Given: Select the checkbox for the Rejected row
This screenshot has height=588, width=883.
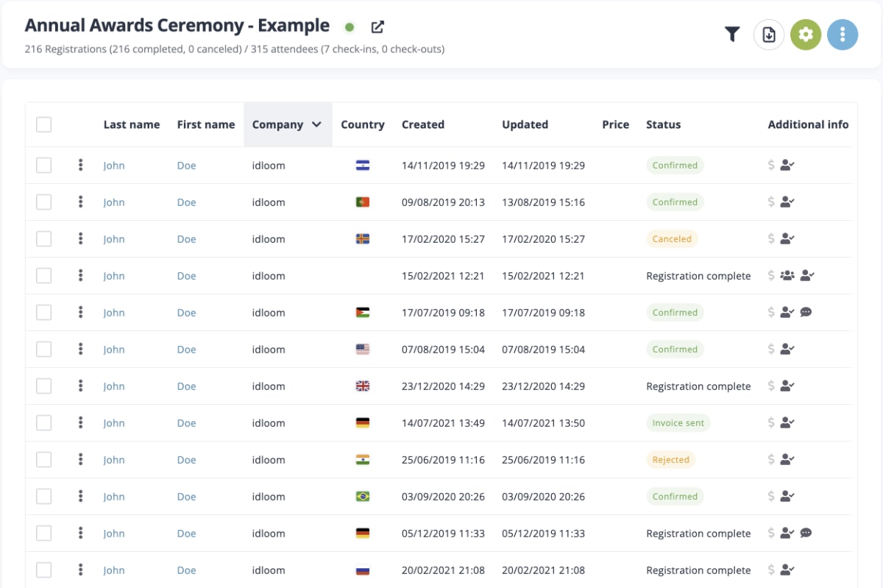Looking at the screenshot, I should [x=44, y=460].
